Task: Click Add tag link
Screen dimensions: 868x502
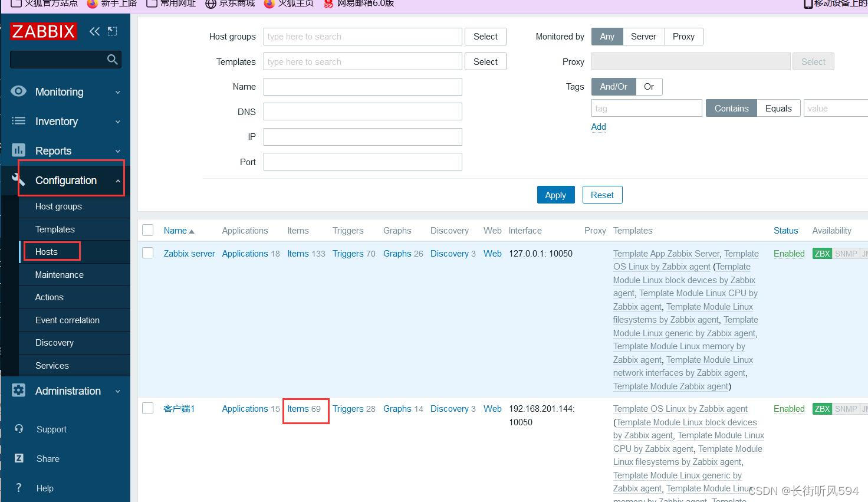Action: (599, 127)
